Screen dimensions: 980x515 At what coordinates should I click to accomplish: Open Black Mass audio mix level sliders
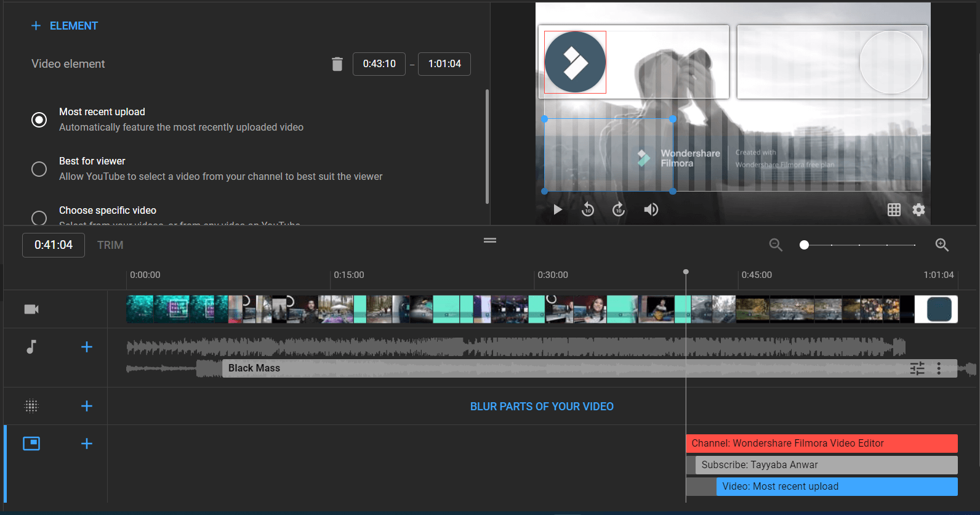[917, 368]
